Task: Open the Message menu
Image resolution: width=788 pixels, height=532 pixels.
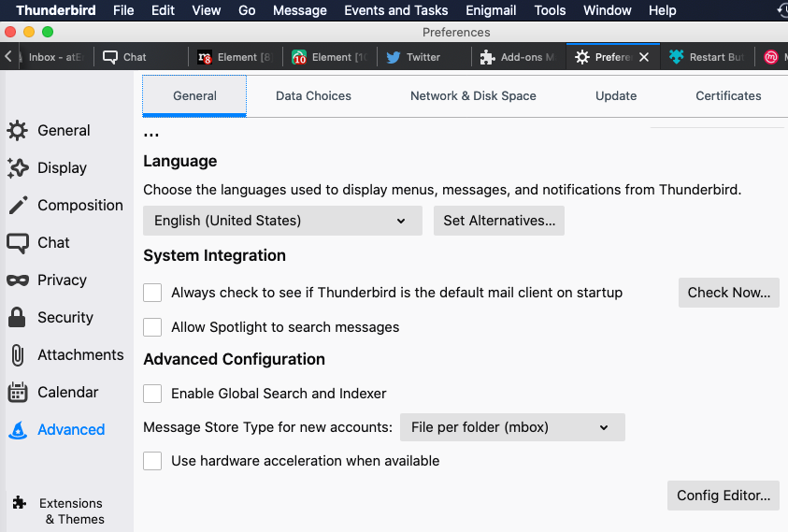Action: (300, 10)
